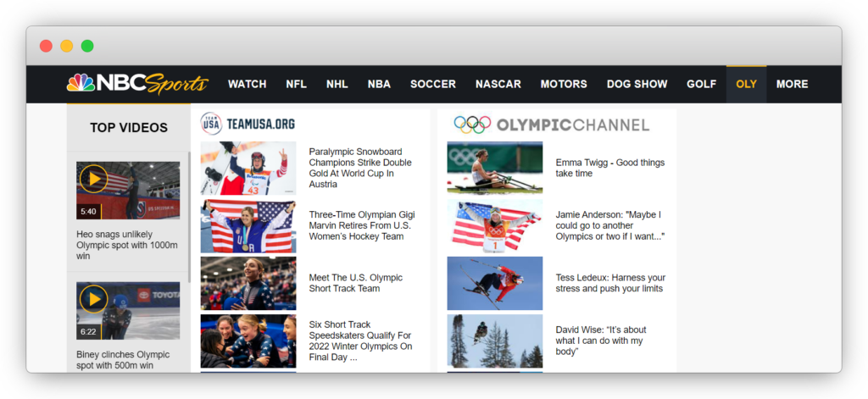Click the Emma Twigg rowing thumbnail
The height and width of the screenshot is (399, 868).
(x=495, y=169)
